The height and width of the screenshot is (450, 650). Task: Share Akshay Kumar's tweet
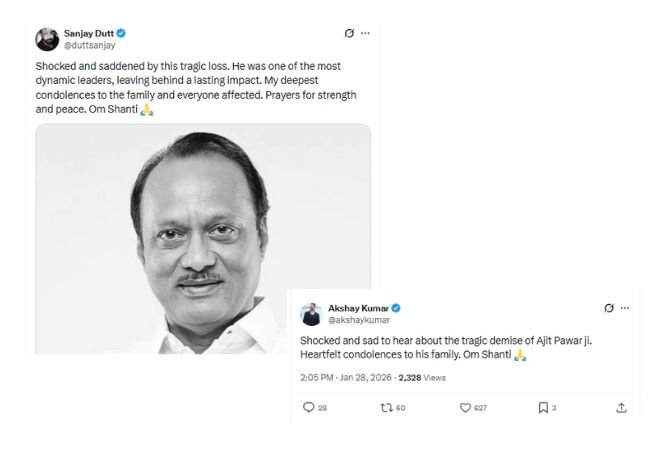[621, 407]
